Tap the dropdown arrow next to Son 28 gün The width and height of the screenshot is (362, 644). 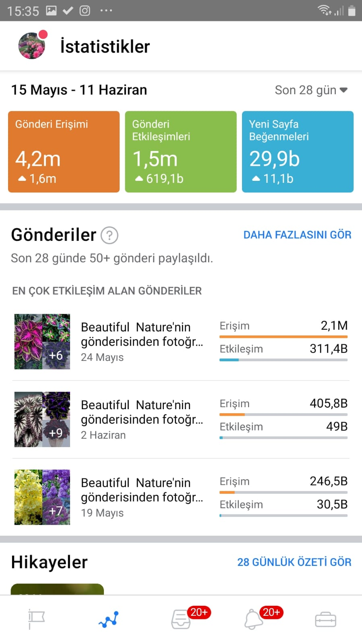coord(343,90)
